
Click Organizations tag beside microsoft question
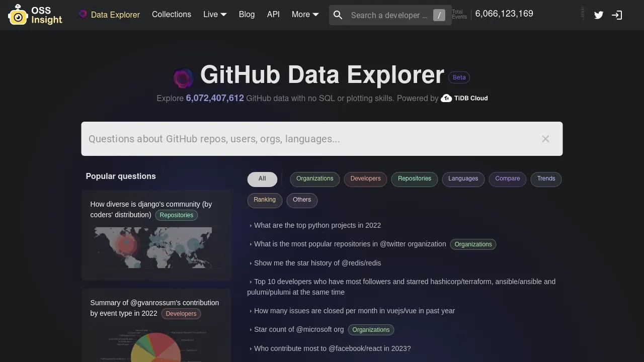[371, 330]
